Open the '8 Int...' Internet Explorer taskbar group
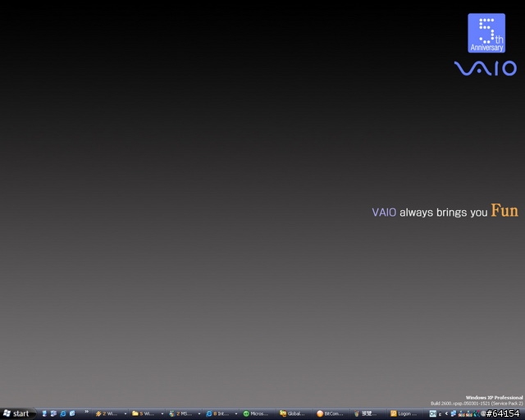Viewport: 525px width, 420px height. coord(219,414)
